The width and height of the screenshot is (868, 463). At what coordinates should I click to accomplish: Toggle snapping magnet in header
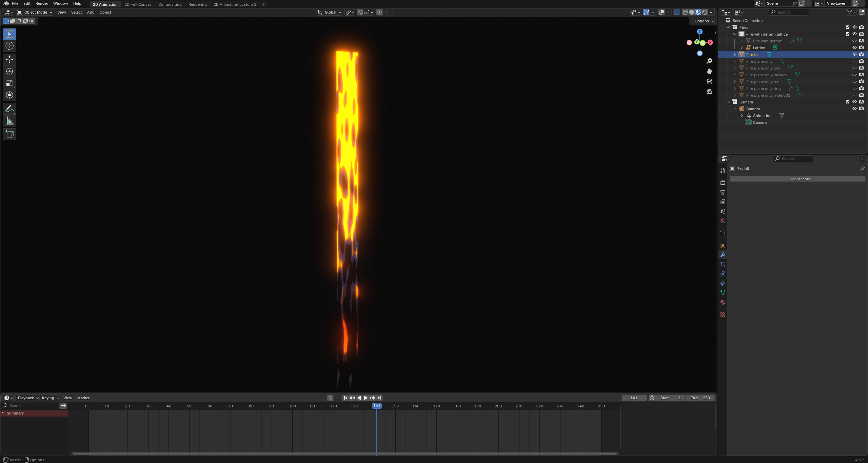pos(360,12)
